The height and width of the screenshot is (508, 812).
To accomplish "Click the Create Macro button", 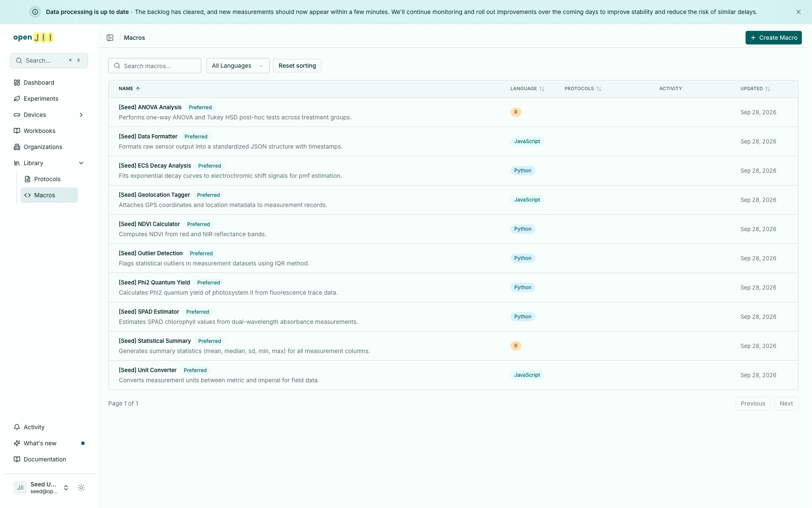I will coord(774,38).
